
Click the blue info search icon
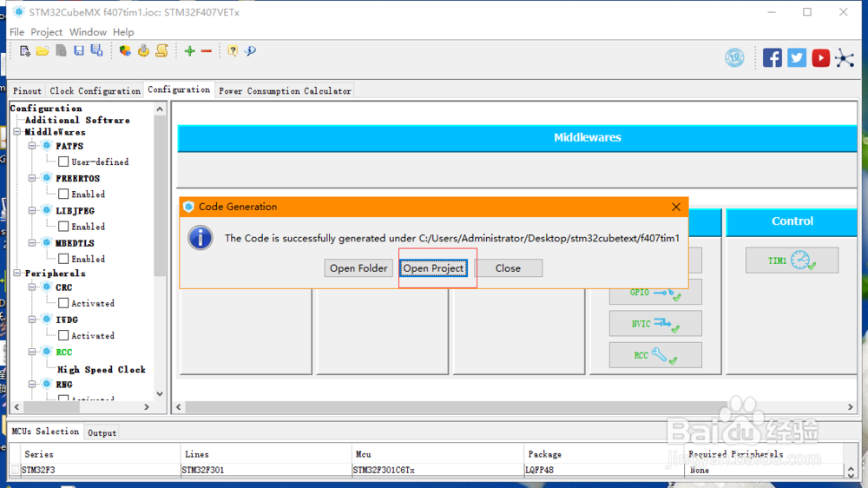click(250, 51)
